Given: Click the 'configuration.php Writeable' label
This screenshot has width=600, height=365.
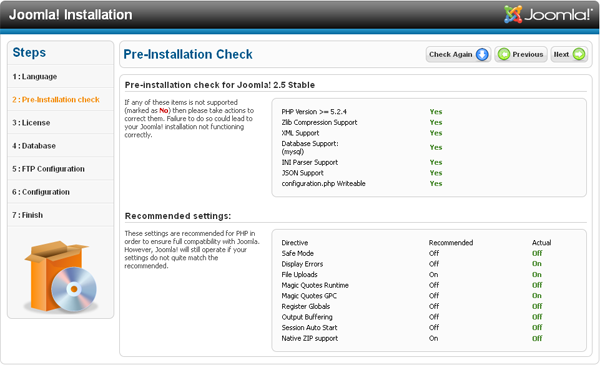Looking at the screenshot, I should point(323,184).
